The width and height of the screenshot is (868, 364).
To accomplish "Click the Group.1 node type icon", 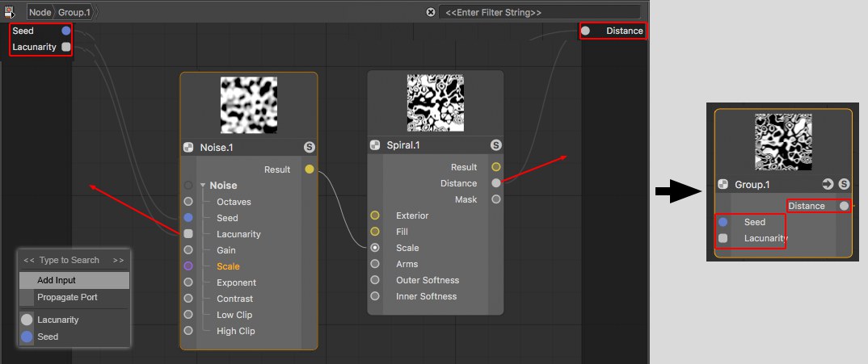I will tap(723, 184).
